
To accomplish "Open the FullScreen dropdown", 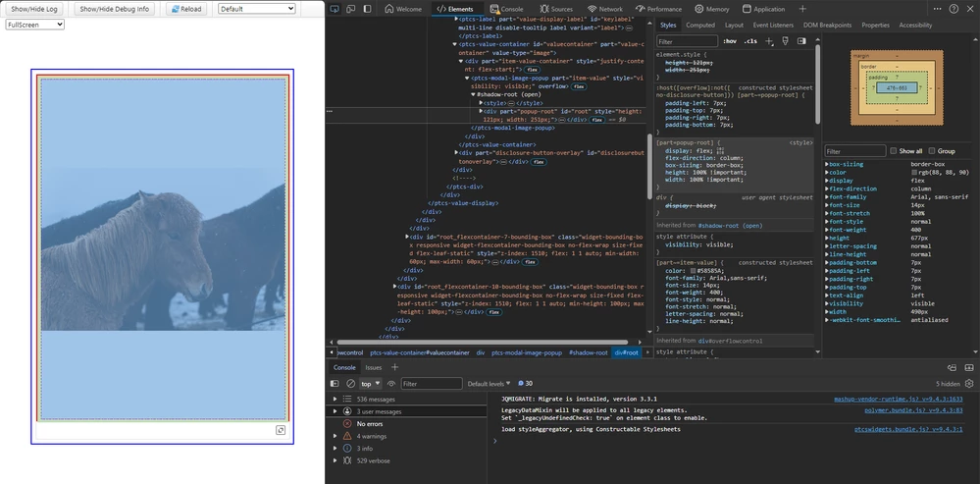I will (35, 24).
